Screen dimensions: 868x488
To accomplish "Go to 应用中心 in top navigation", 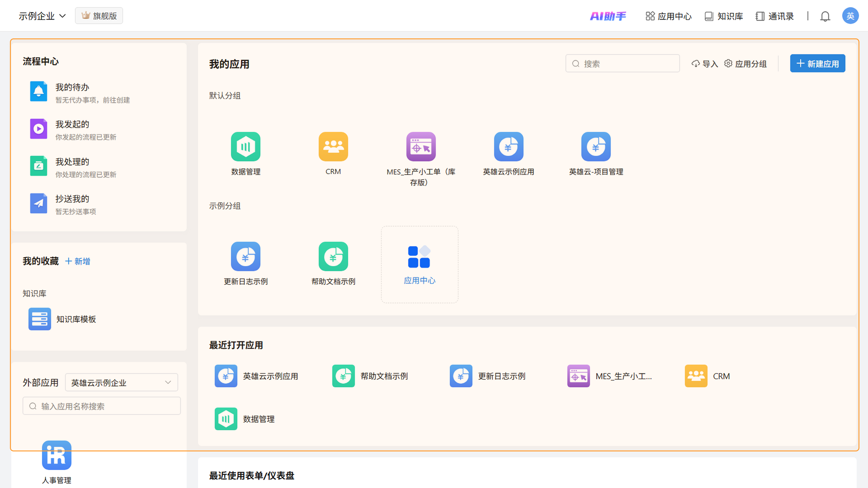I will click(x=669, y=16).
